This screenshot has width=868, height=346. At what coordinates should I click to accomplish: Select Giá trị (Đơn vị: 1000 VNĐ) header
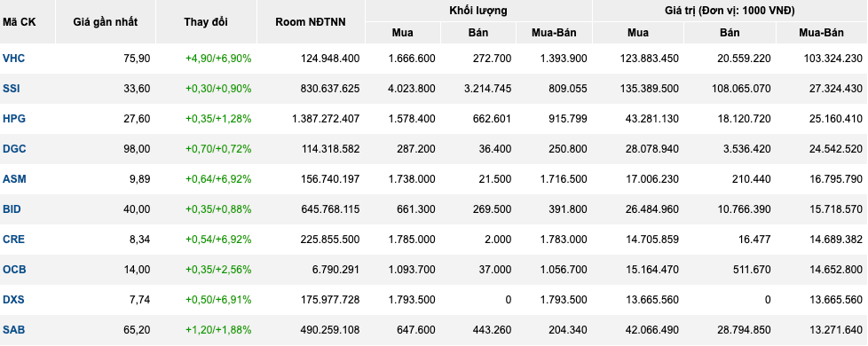[730, 11]
